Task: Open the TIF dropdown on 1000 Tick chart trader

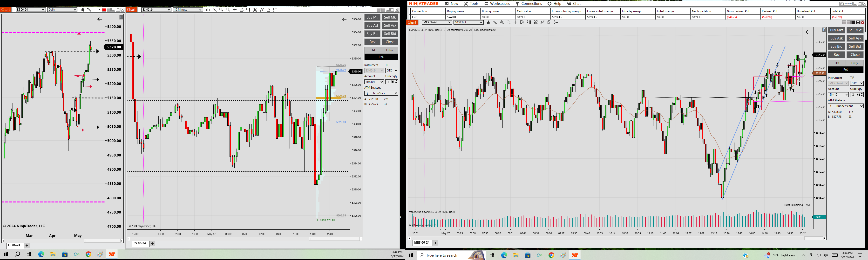Action: click(x=857, y=83)
